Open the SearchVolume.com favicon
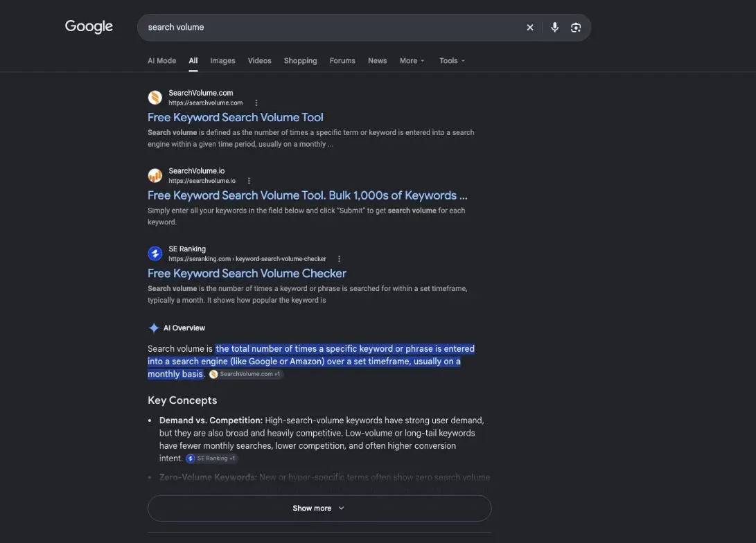This screenshot has height=543, width=756. tap(155, 98)
